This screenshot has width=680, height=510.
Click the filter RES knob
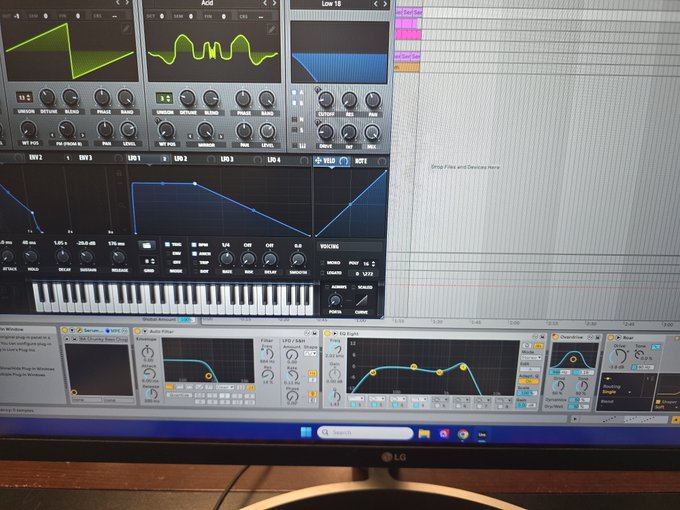pos(349,100)
